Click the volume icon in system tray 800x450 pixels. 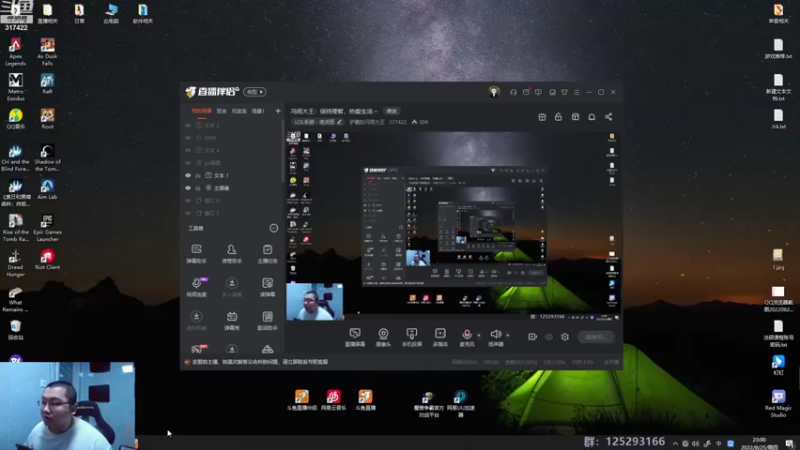[x=695, y=443]
